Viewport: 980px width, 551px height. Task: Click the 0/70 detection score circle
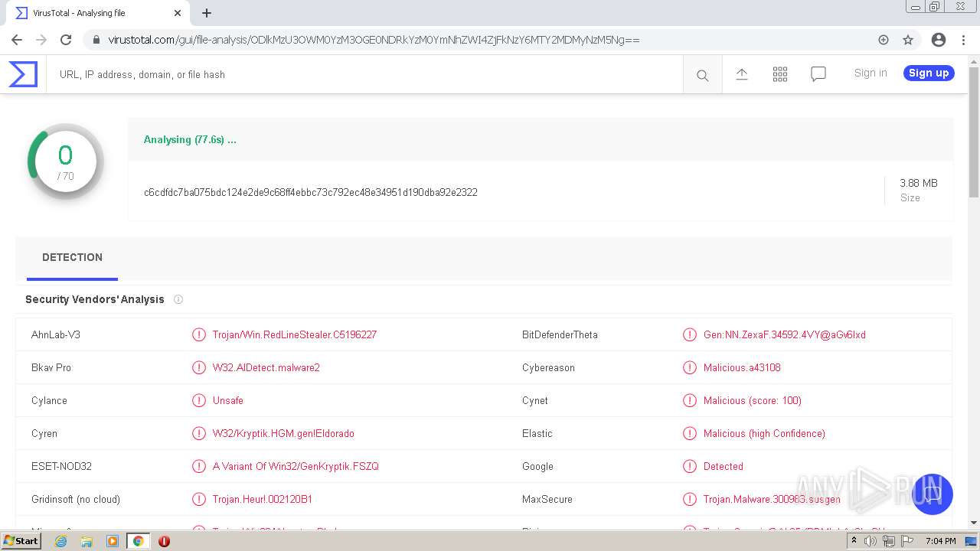tap(65, 161)
